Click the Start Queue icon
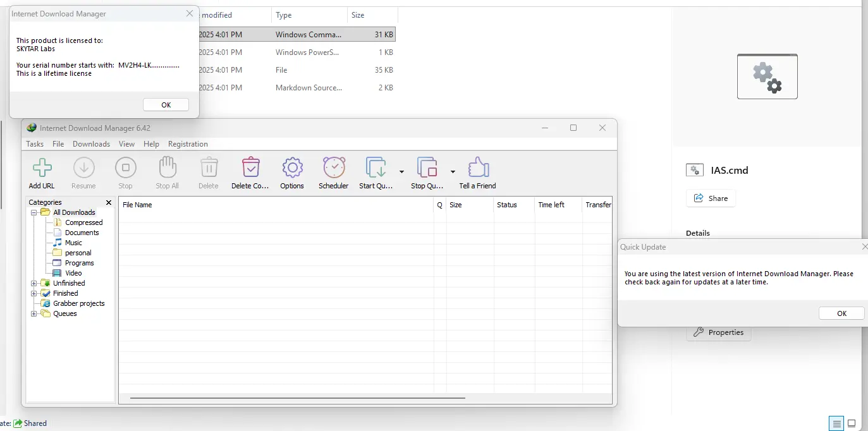Viewport: 868px width, 431px height. pyautogui.click(x=376, y=169)
